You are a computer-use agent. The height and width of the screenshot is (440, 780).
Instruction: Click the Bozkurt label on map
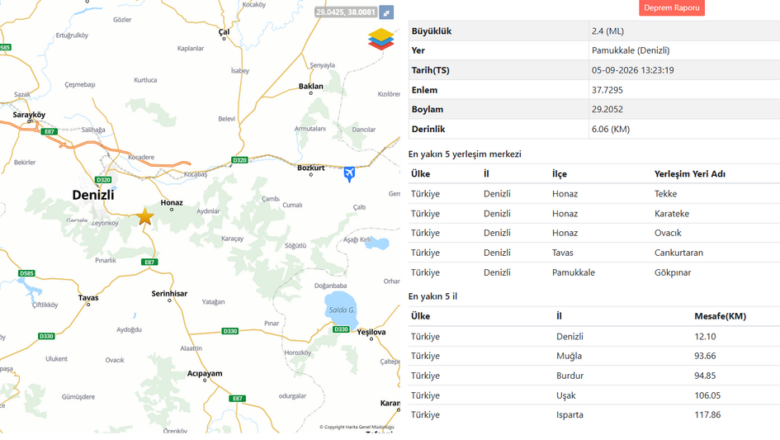click(310, 168)
